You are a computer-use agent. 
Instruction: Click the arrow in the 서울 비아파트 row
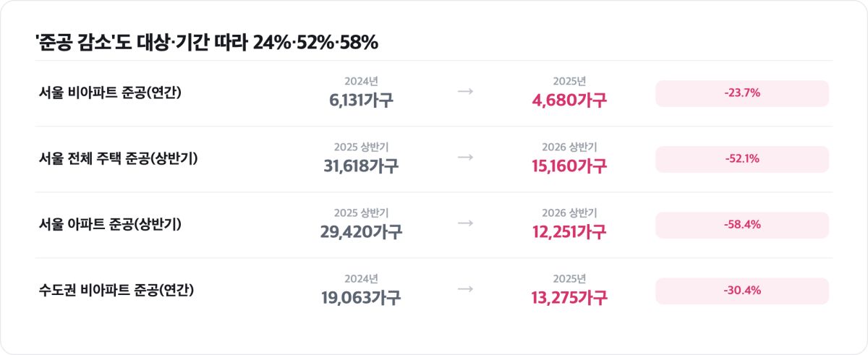[466, 93]
